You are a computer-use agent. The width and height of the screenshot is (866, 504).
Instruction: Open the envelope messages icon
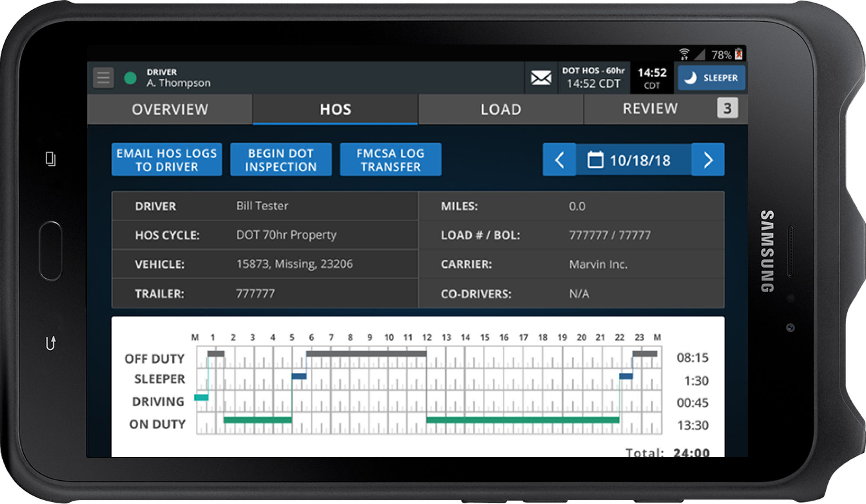point(541,78)
